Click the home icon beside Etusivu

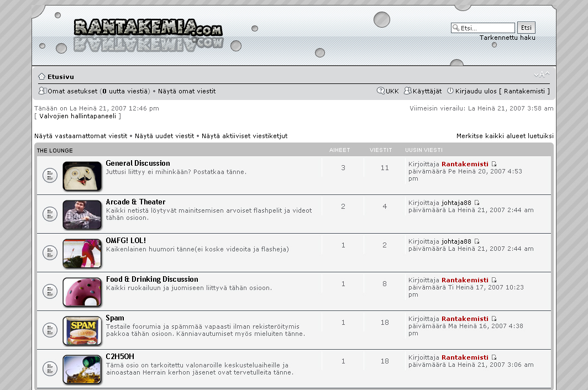(41, 77)
